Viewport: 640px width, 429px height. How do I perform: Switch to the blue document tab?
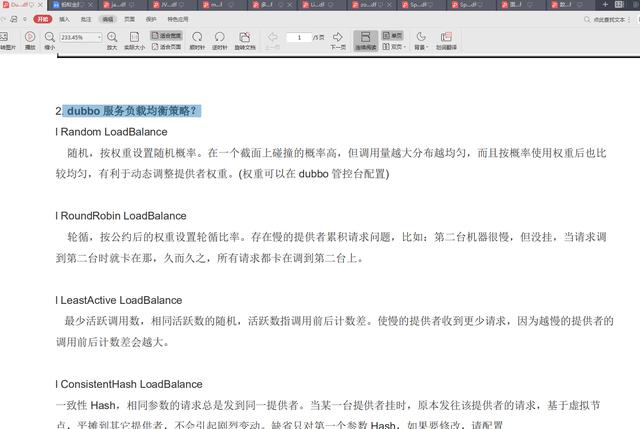click(x=72, y=5)
